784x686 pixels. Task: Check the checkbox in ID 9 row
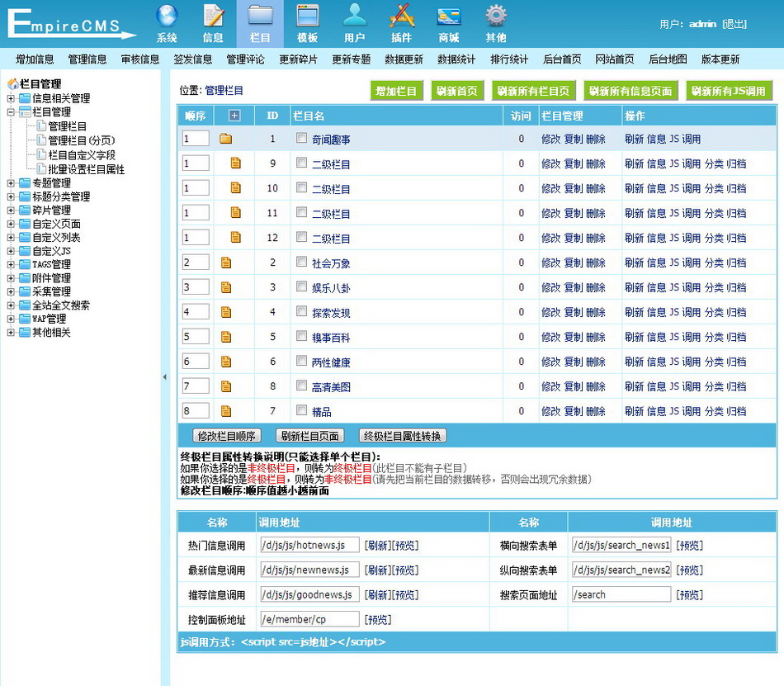click(x=301, y=163)
